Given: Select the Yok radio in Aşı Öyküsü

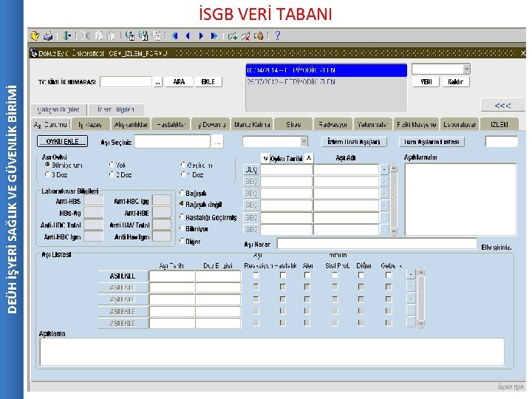Looking at the screenshot, I should [112, 166].
